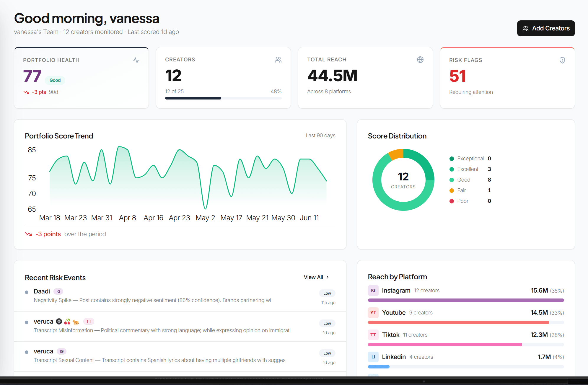
Task: Click the Poor red legend dot
Action: point(452,201)
